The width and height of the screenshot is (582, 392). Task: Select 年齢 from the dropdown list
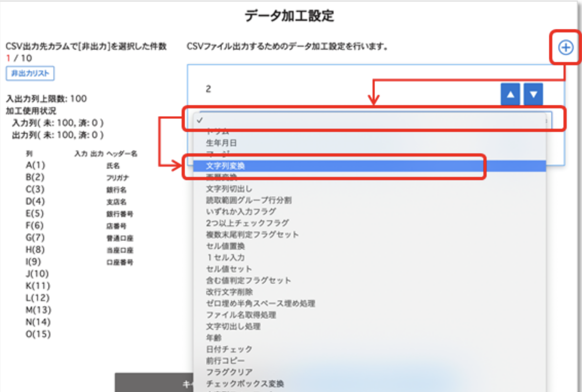[214, 338]
